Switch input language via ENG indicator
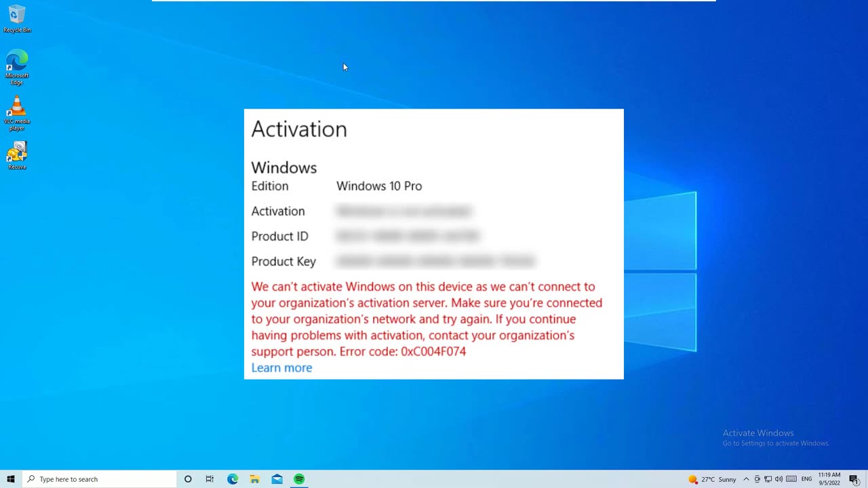868x488 pixels. (806, 479)
